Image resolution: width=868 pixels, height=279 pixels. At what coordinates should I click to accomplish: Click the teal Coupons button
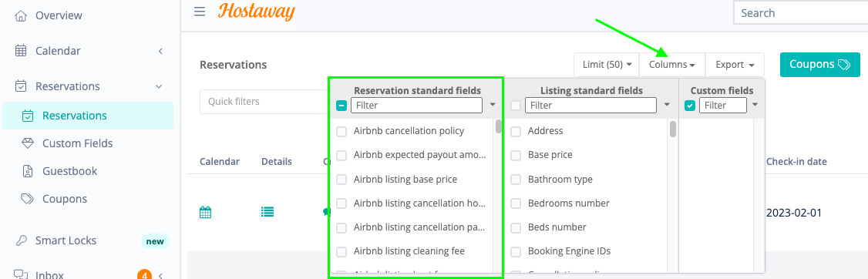coord(820,65)
